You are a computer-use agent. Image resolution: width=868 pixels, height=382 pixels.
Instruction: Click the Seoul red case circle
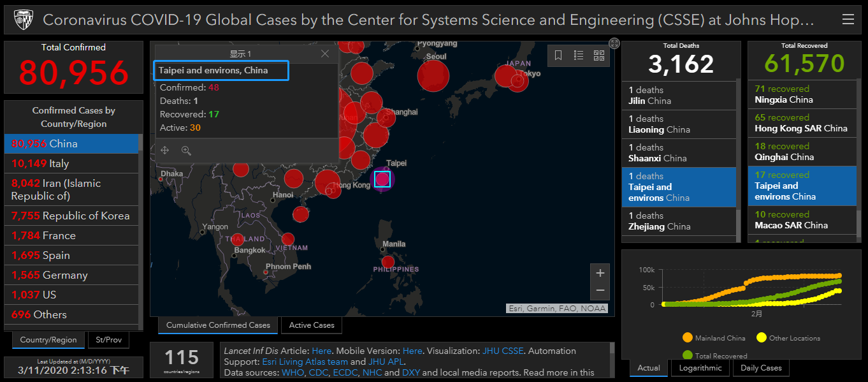(x=433, y=77)
